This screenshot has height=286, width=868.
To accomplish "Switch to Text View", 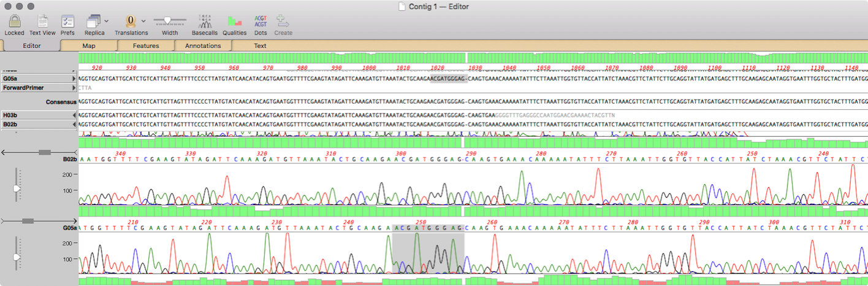I will 42,22.
